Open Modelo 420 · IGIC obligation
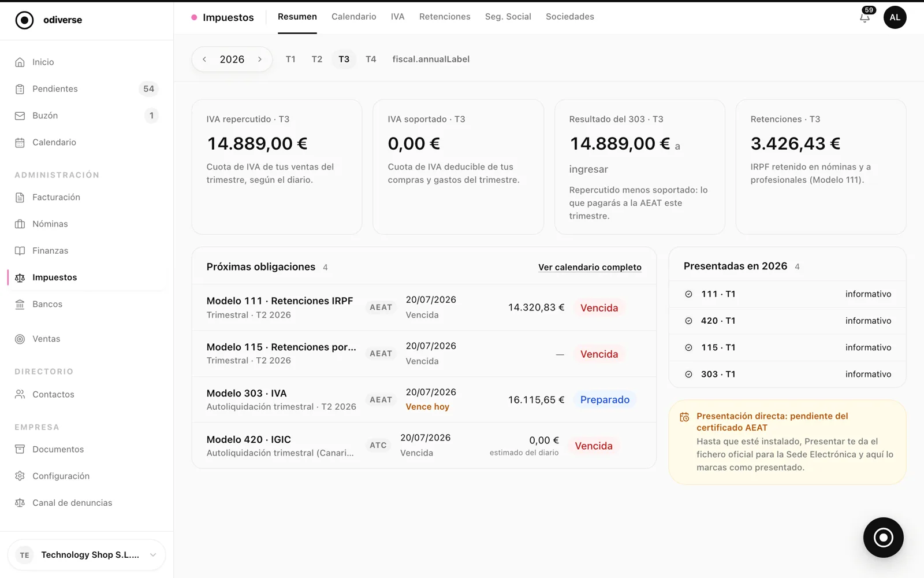The height and width of the screenshot is (578, 924). [x=424, y=446]
